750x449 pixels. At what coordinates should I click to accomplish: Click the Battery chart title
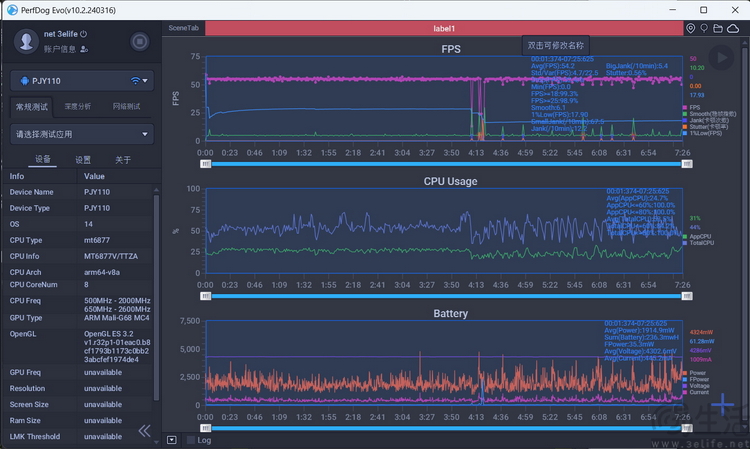(451, 313)
